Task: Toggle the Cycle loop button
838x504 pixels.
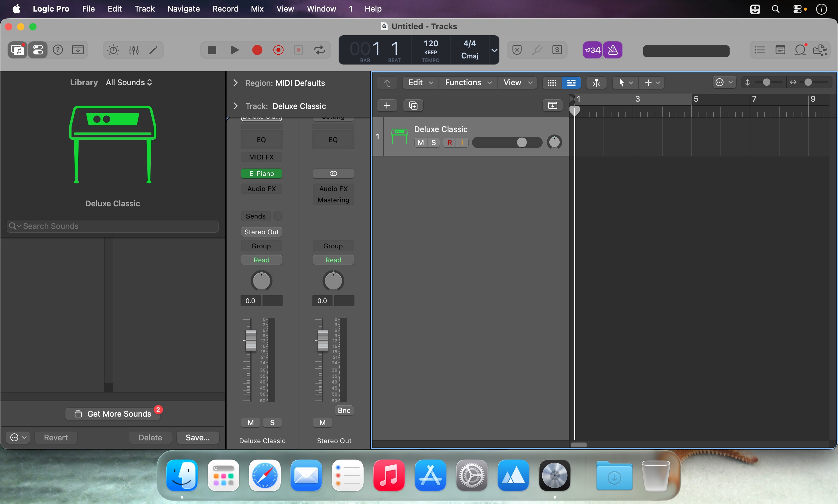Action: tap(319, 50)
